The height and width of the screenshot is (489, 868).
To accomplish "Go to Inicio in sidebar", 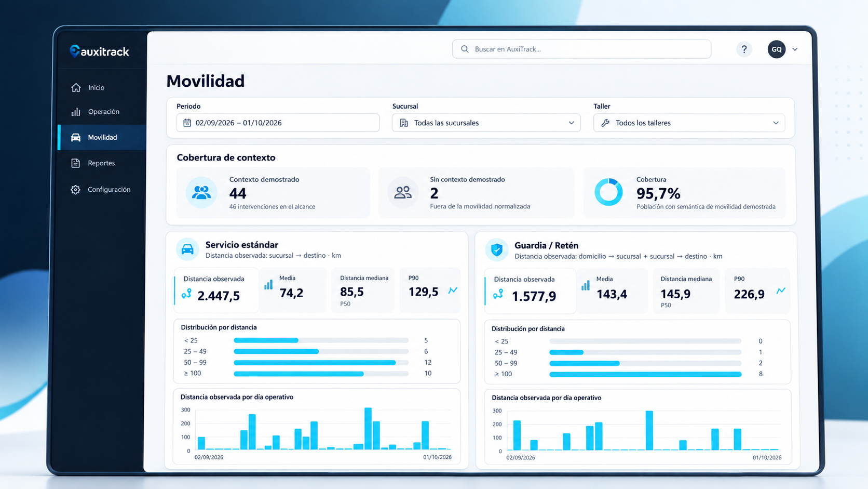I will click(x=102, y=87).
